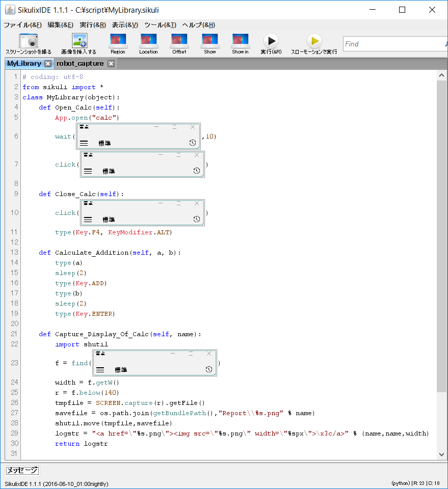Select the スクリーンショットを撮る capture tool
The image size is (448, 489).
click(x=28, y=43)
